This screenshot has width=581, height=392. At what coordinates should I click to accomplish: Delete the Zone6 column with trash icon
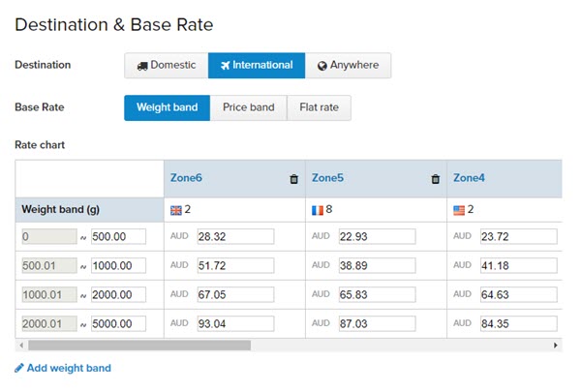click(293, 179)
